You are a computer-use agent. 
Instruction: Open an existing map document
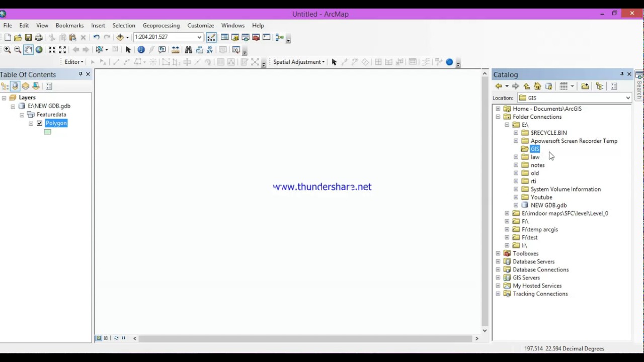(x=18, y=37)
